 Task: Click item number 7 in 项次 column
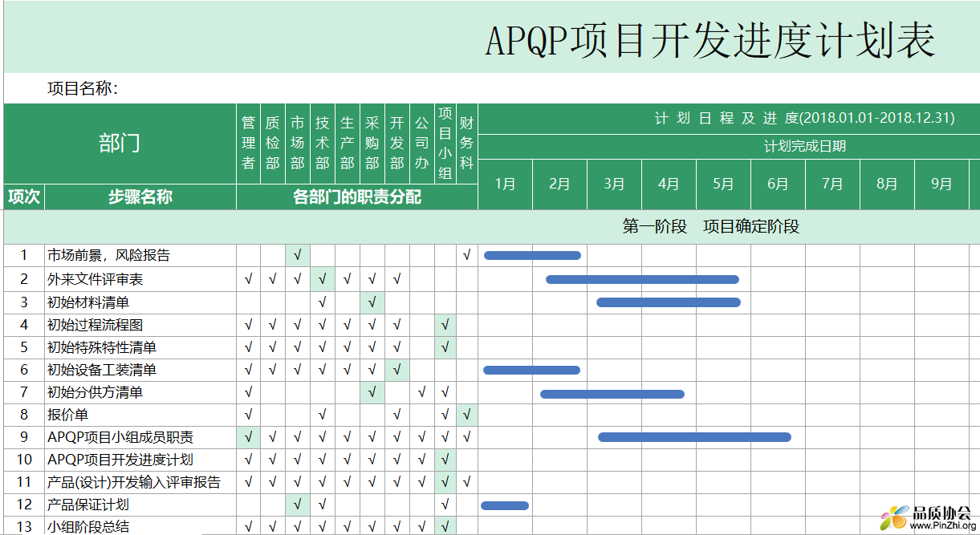click(x=24, y=392)
